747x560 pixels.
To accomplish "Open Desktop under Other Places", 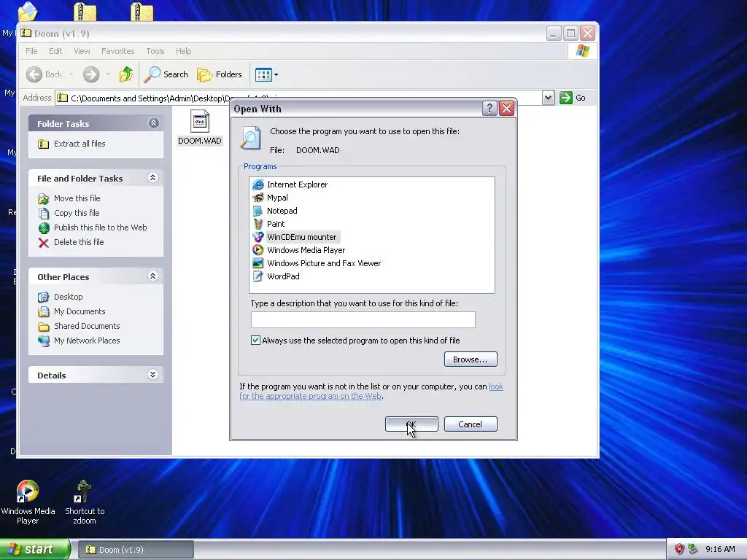I will (68, 297).
